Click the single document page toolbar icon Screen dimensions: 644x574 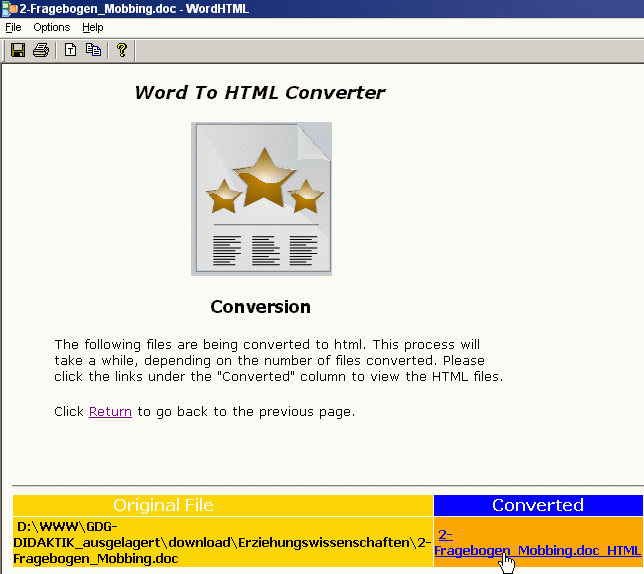click(x=71, y=50)
